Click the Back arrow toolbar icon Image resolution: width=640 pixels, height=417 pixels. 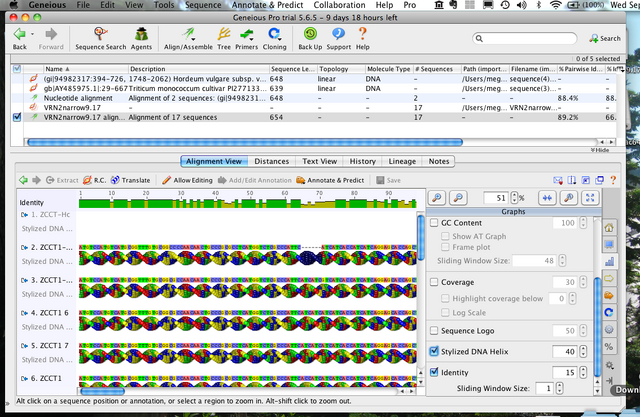point(18,34)
